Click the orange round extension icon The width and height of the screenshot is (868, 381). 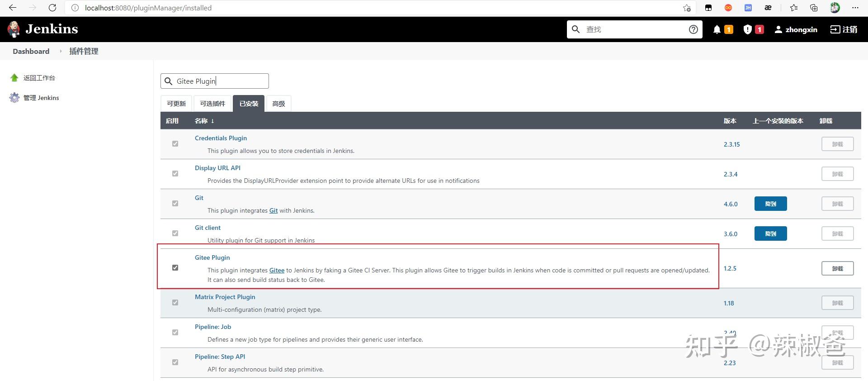tap(728, 8)
